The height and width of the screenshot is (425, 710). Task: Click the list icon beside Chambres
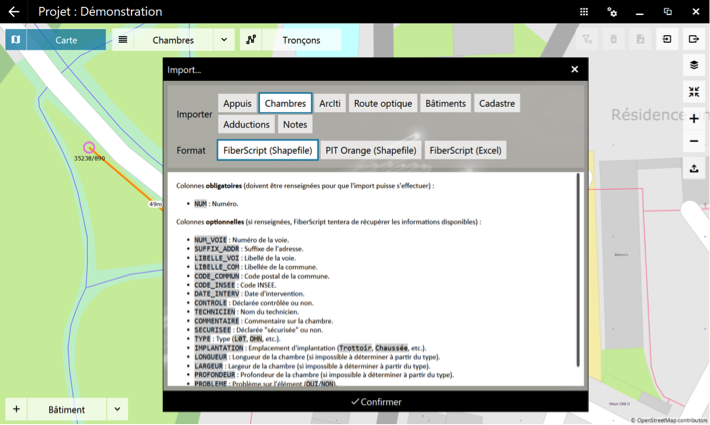[x=123, y=40]
